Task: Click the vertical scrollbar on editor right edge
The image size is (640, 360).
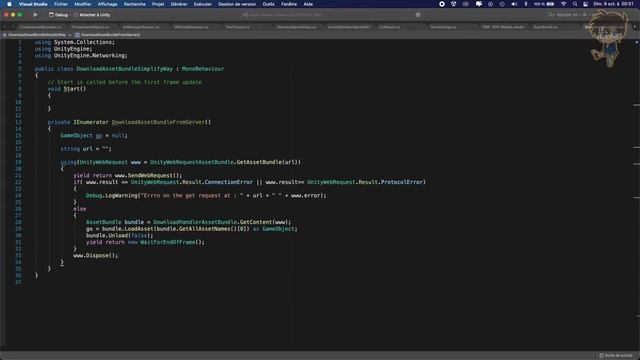Action: (636, 195)
